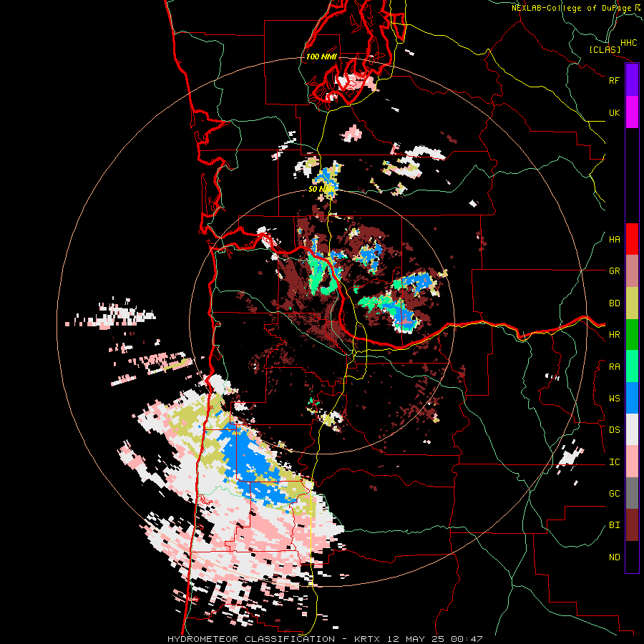Click the DS white legend swatch
This screenshot has width=644, height=644.
tap(632, 429)
